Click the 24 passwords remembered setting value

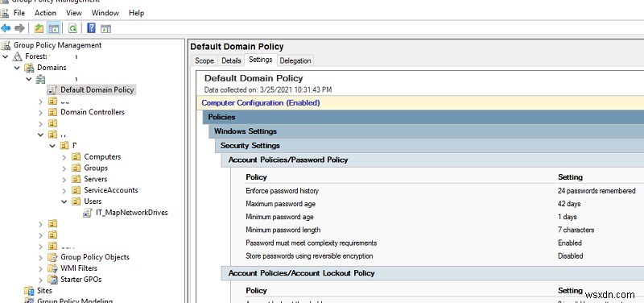click(597, 191)
